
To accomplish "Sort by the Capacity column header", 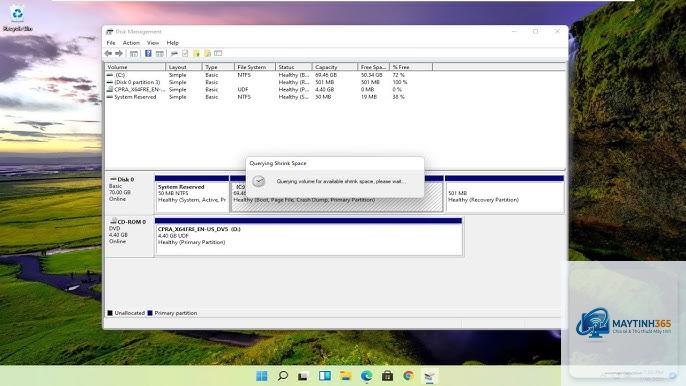I will tap(335, 67).
